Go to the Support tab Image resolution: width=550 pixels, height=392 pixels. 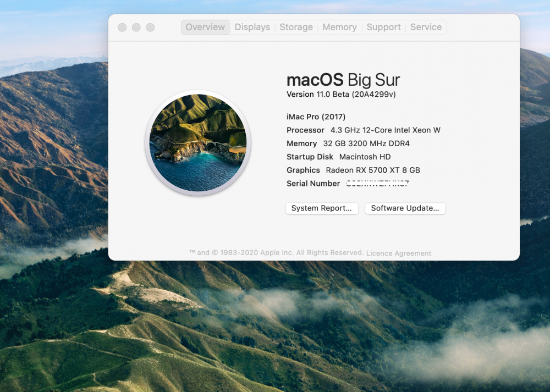point(383,27)
